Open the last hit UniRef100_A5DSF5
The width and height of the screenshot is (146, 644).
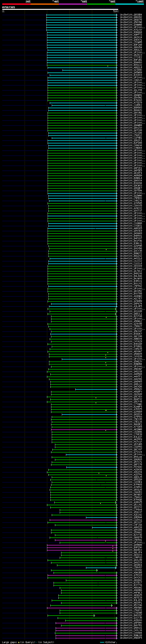point(131,638)
